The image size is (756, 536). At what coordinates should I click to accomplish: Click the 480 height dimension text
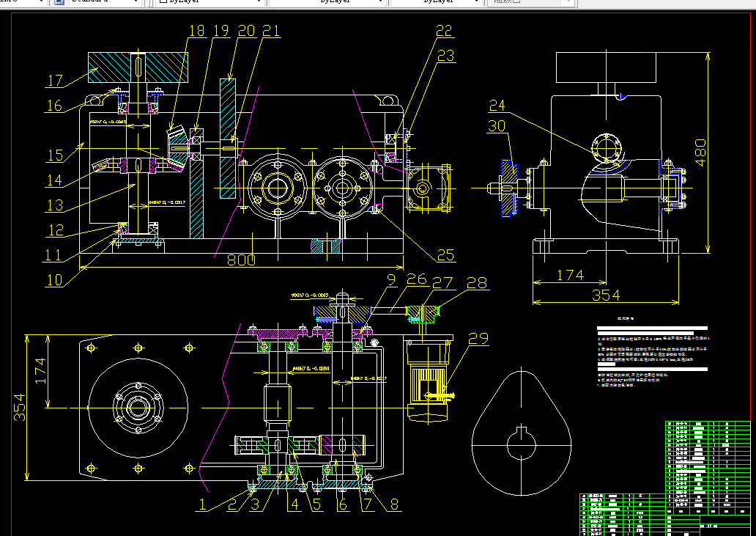point(700,153)
